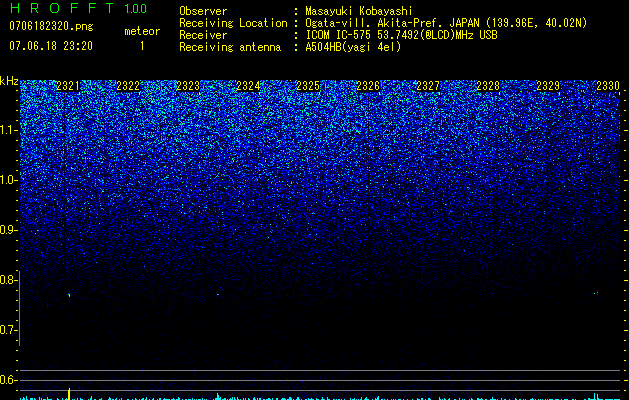This screenshot has width=629, height=400.
Task: Click the 0.8 kHz axis label
Action: [x=7, y=280]
